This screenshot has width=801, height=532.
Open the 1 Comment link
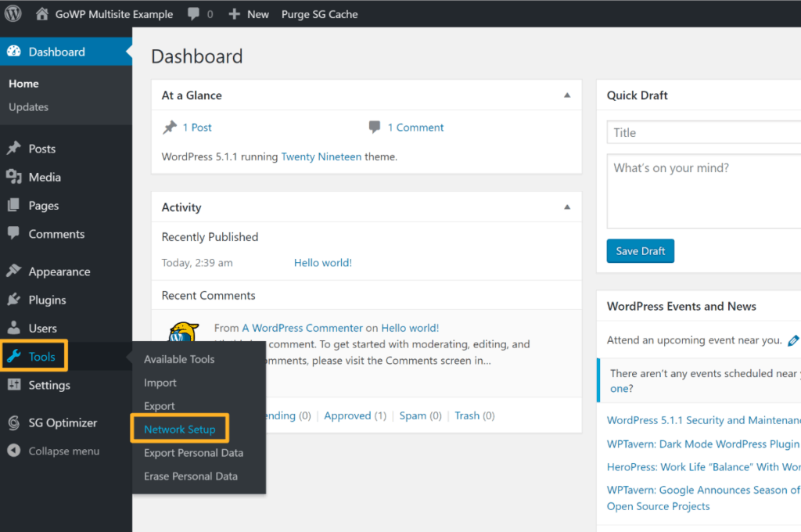(x=415, y=128)
